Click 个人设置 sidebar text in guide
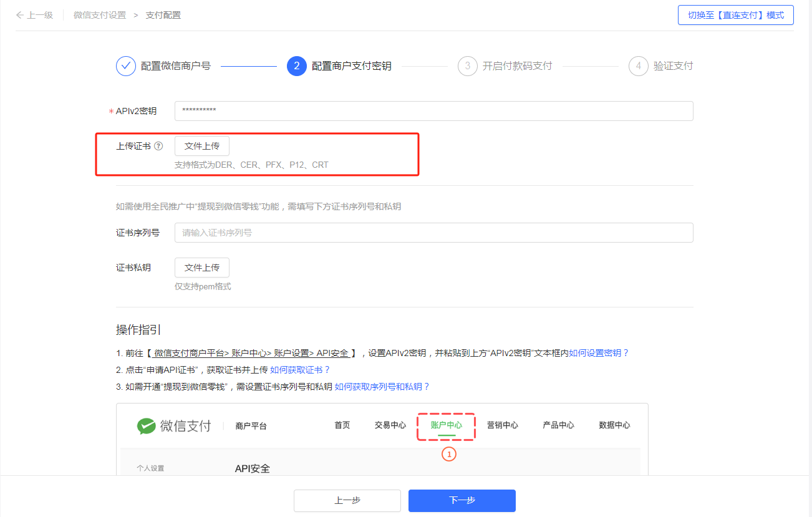 tap(150, 468)
